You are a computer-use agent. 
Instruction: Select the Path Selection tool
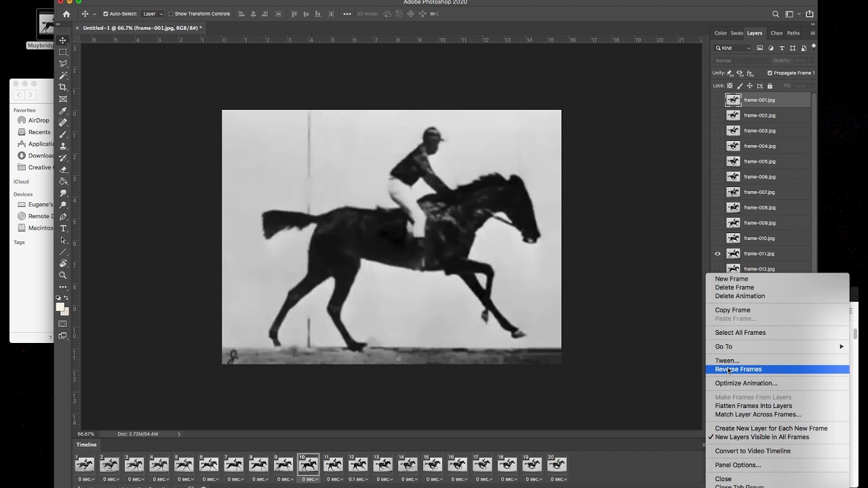(63, 240)
